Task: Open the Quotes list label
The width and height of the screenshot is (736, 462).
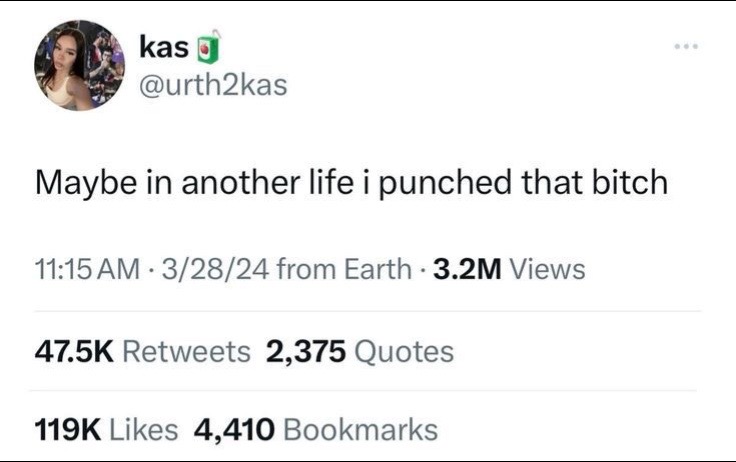Action: pyautogui.click(x=404, y=352)
